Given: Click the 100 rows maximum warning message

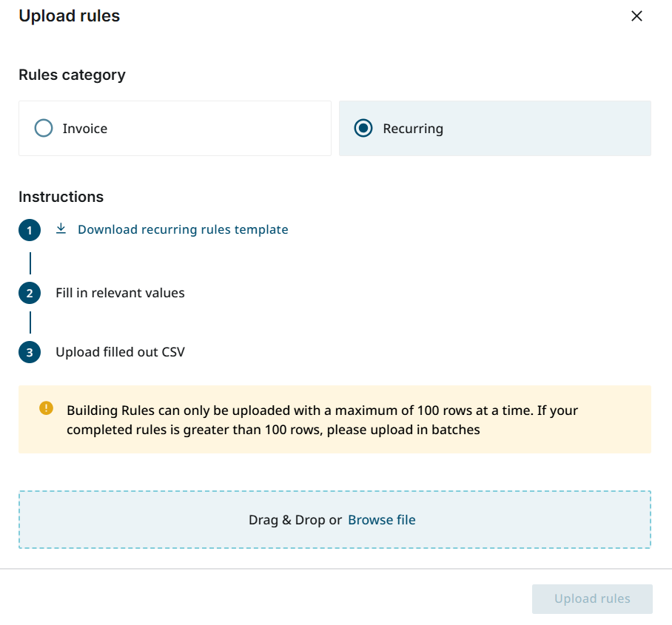Looking at the screenshot, I should coord(322,419).
